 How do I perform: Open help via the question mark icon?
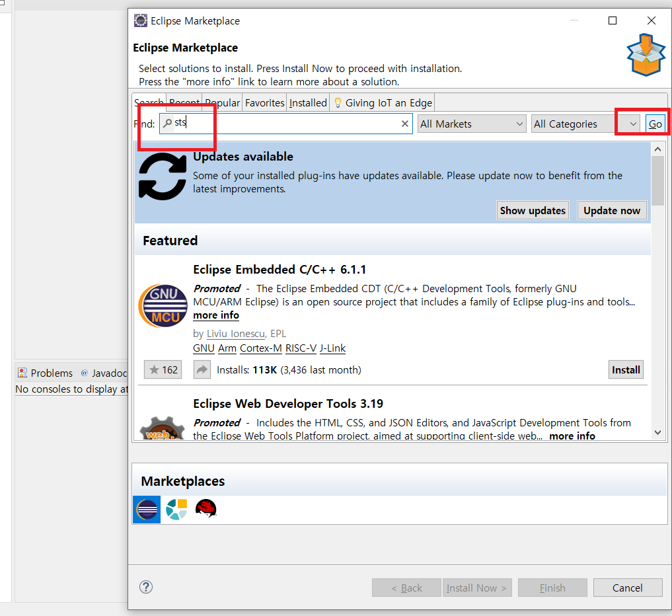[x=146, y=588]
